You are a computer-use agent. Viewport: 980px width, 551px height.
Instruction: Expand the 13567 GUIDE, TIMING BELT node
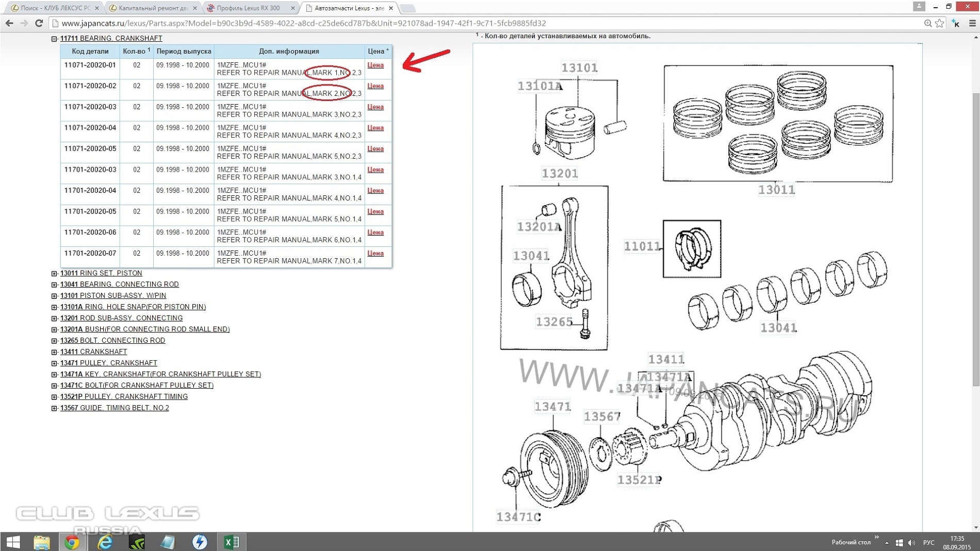coord(54,408)
